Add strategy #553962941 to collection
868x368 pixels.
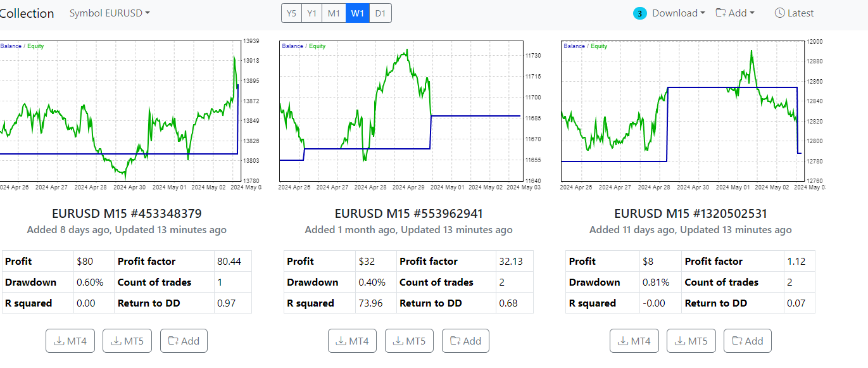pyautogui.click(x=465, y=341)
